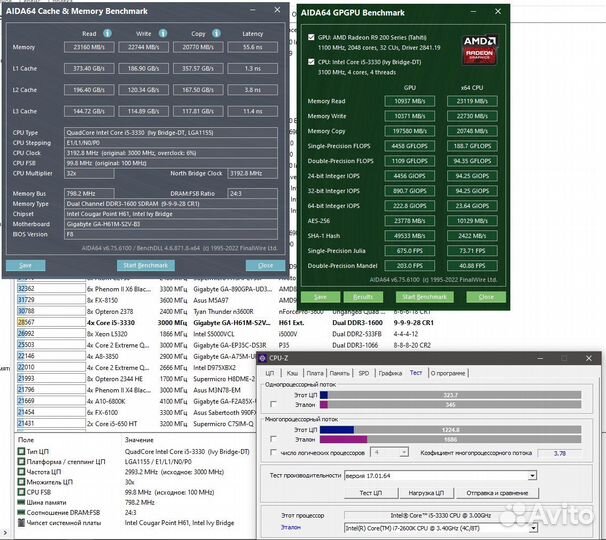Switch to the SPD tab in CPU-Z
This screenshot has width=606, height=540.
(x=363, y=372)
